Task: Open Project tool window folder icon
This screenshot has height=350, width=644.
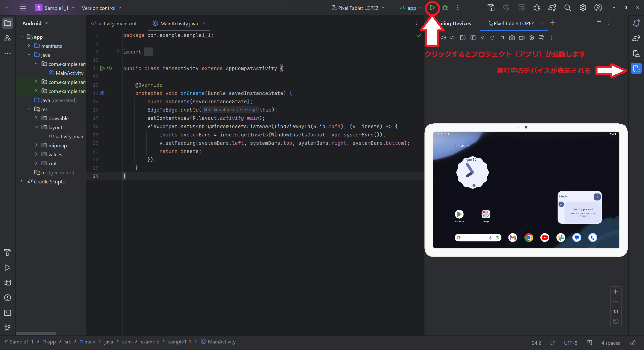Action: pos(8,23)
